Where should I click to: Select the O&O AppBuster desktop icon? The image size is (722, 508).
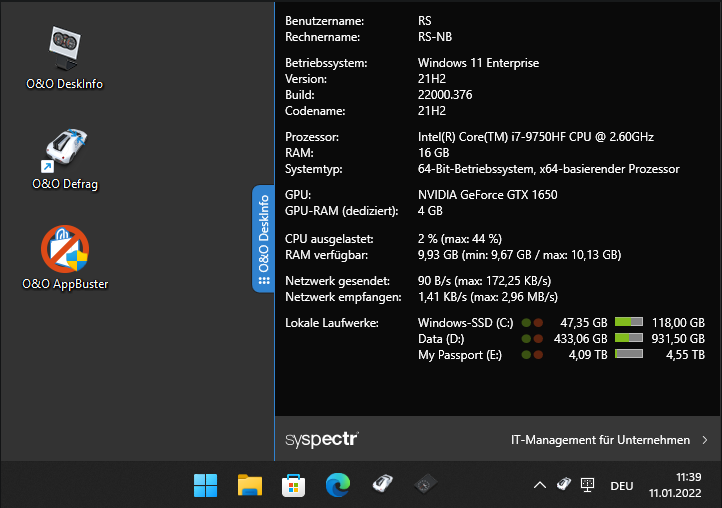[x=65, y=258]
